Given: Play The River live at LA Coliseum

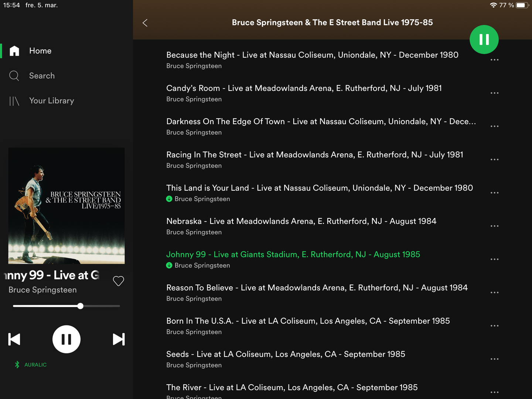Looking at the screenshot, I should pyautogui.click(x=292, y=391).
